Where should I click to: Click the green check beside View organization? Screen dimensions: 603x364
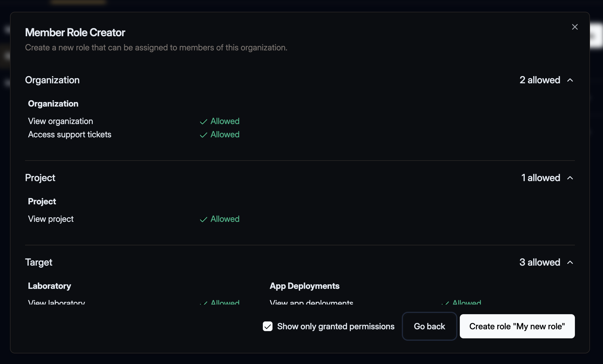[204, 121]
